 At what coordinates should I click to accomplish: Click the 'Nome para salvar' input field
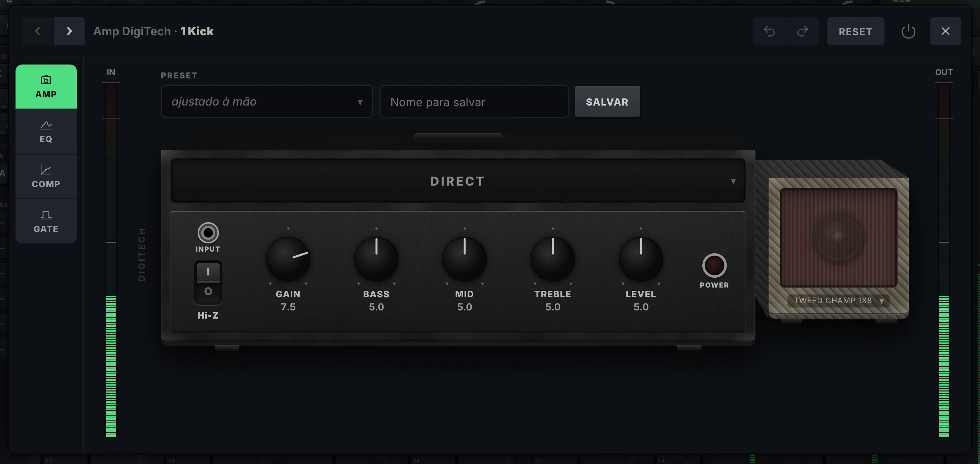pyautogui.click(x=474, y=102)
